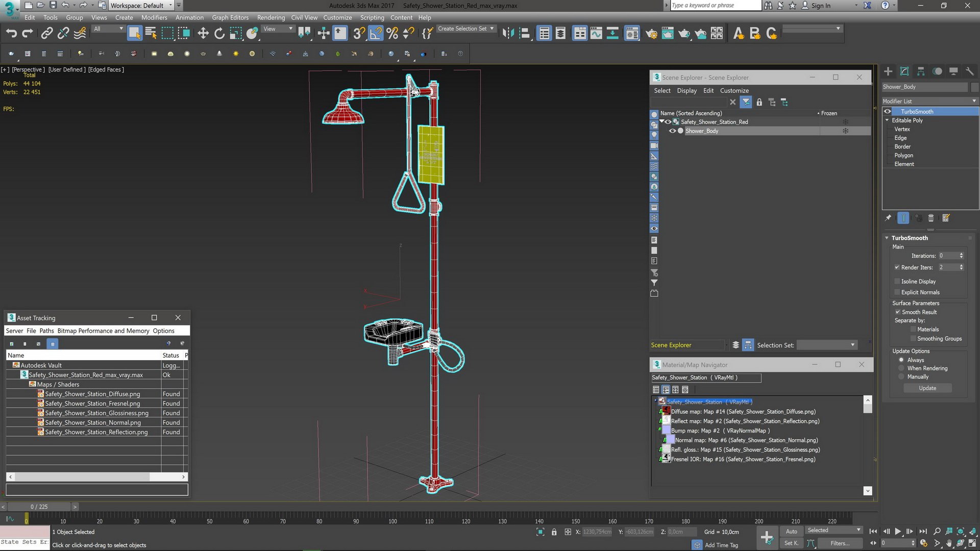The width and height of the screenshot is (980, 551).
Task: Open the Create Selection Set dropdown
Action: click(492, 29)
